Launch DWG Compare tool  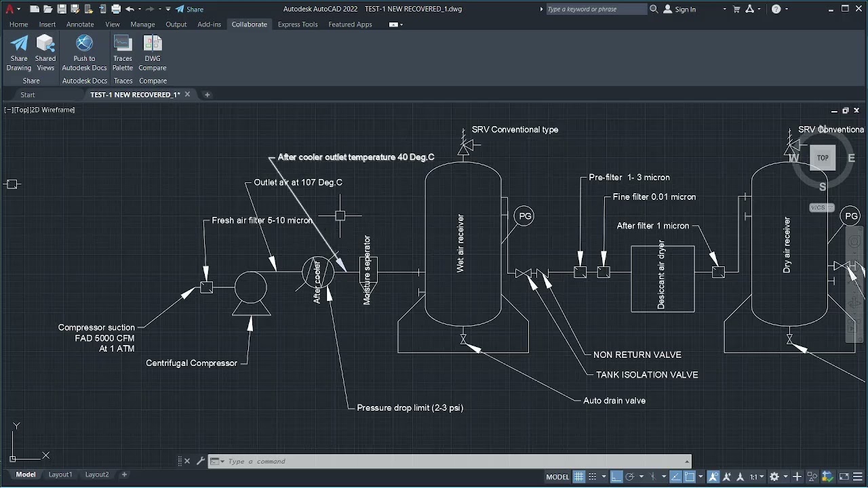point(153,53)
